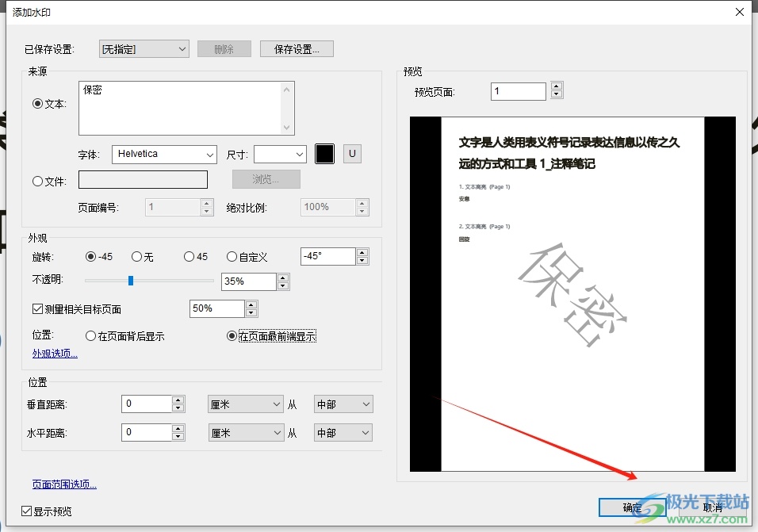Increase rotation angle with stepper up arrow

(362, 252)
